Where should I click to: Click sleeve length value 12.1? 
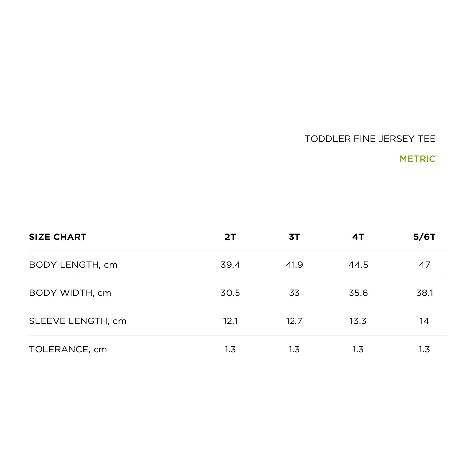pyautogui.click(x=230, y=321)
